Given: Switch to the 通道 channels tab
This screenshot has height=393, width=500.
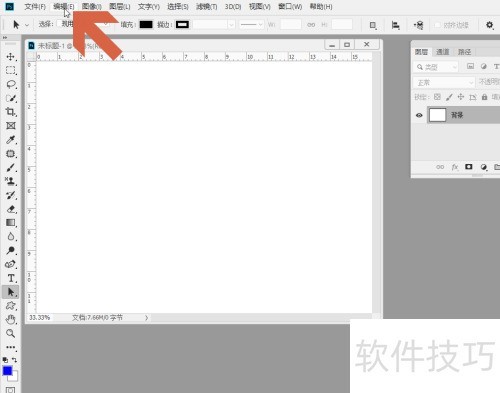Looking at the screenshot, I should click(443, 52).
